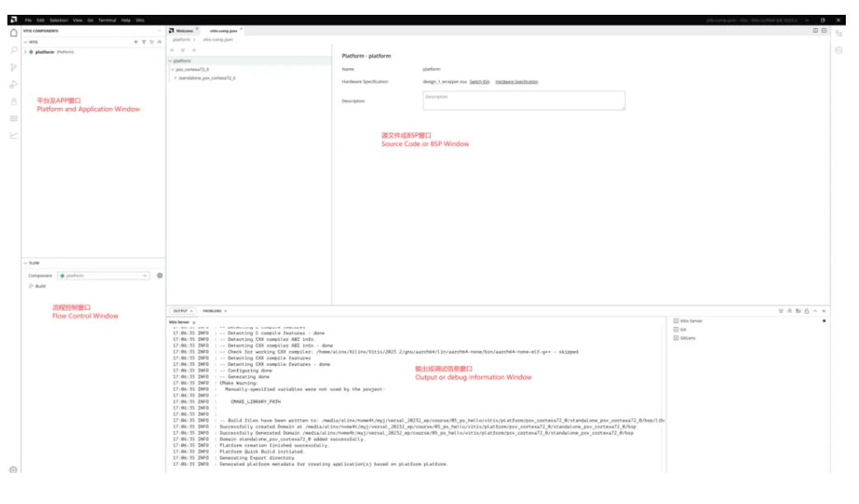Switch to the PROBLEMS panel tab

(x=212, y=310)
